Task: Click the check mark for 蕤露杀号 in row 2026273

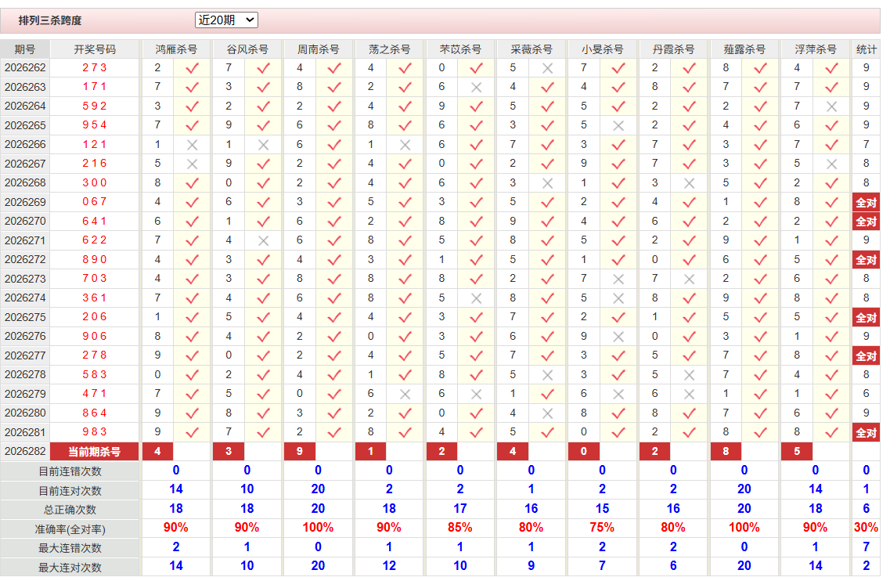Action: coord(761,280)
